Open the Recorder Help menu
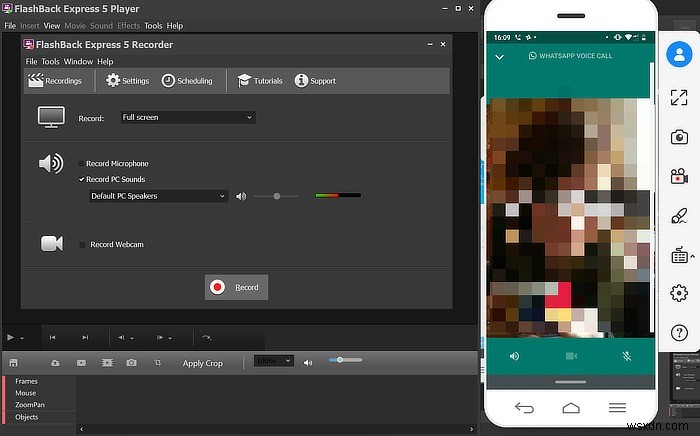 click(105, 62)
